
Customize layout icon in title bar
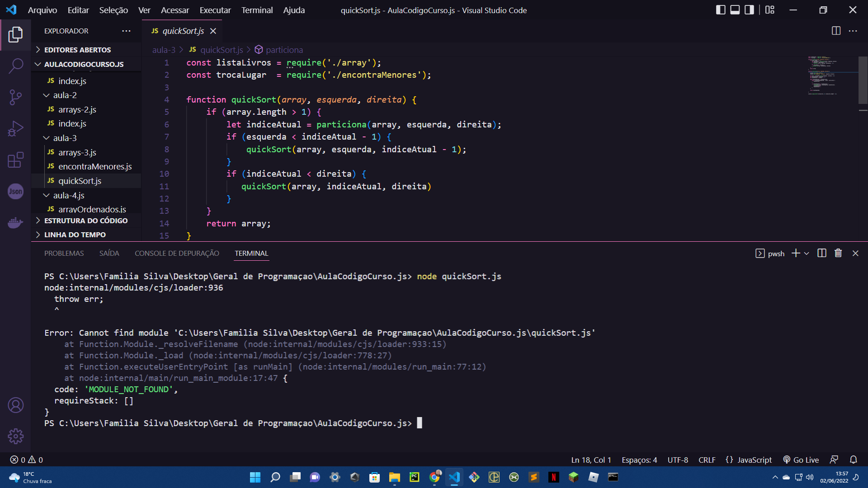770,10
